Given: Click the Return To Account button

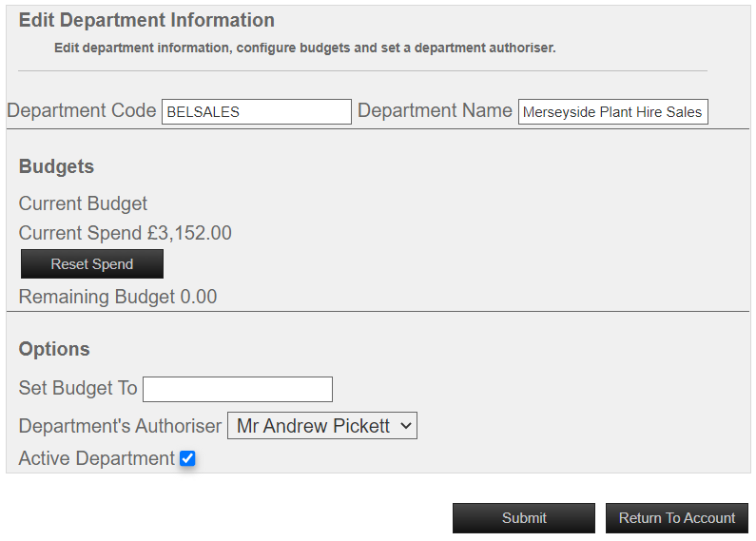Looking at the screenshot, I should pyautogui.click(x=677, y=518).
